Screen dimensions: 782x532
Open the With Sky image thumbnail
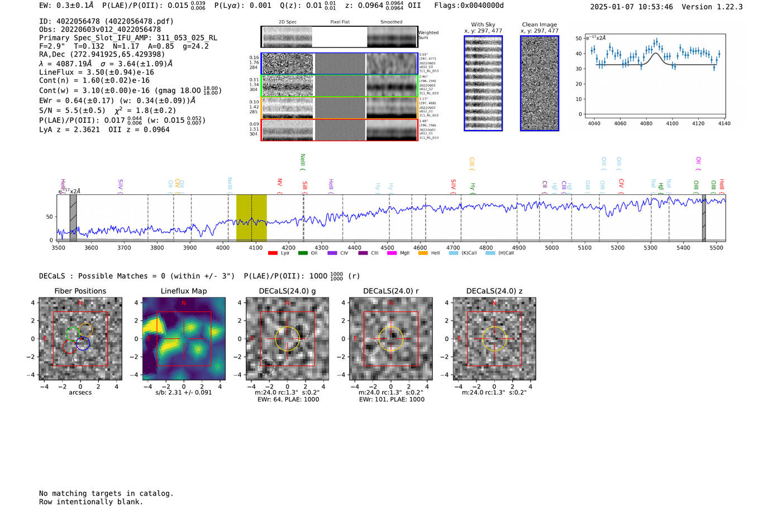click(x=483, y=83)
